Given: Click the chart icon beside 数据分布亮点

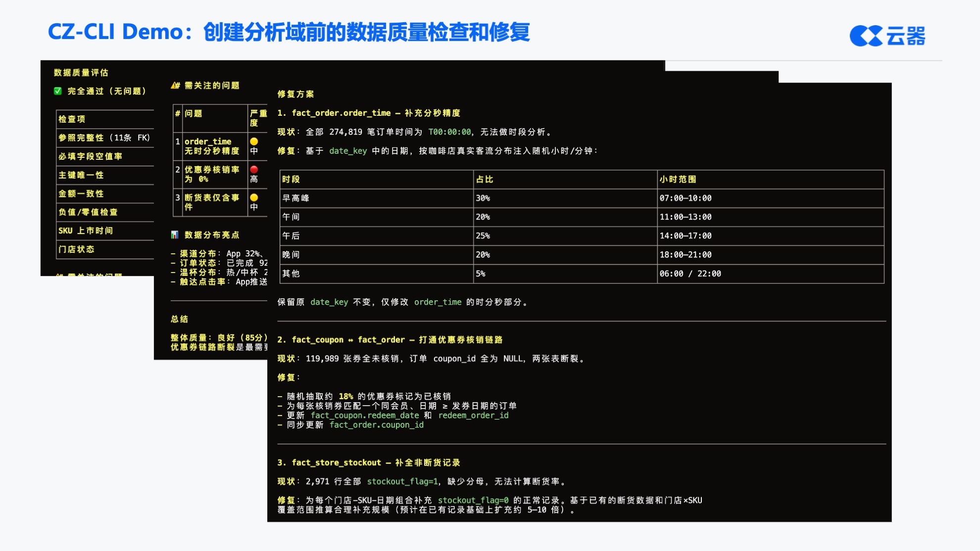Looking at the screenshot, I should 175,235.
